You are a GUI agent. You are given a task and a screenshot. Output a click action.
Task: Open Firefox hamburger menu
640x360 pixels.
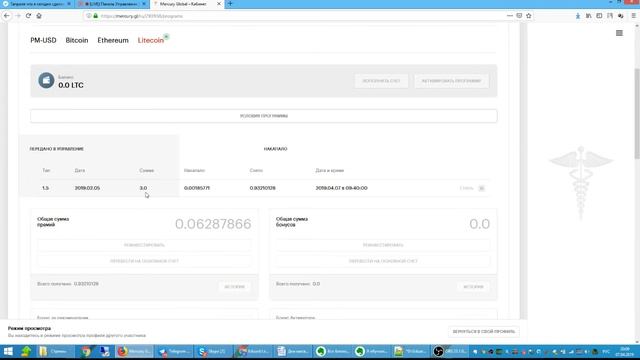(634, 16)
